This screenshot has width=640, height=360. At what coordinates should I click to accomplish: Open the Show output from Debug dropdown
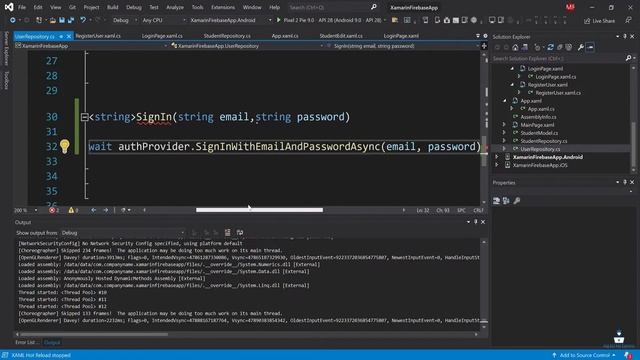(122, 233)
